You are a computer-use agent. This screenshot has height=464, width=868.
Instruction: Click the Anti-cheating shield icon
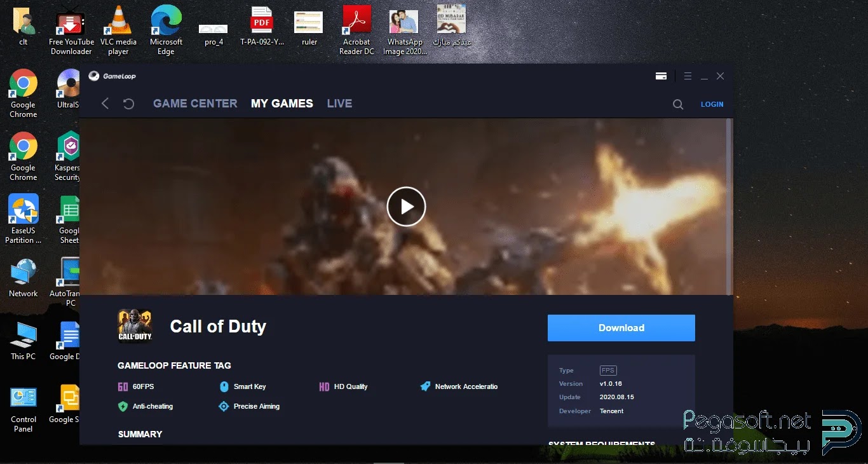(123, 406)
